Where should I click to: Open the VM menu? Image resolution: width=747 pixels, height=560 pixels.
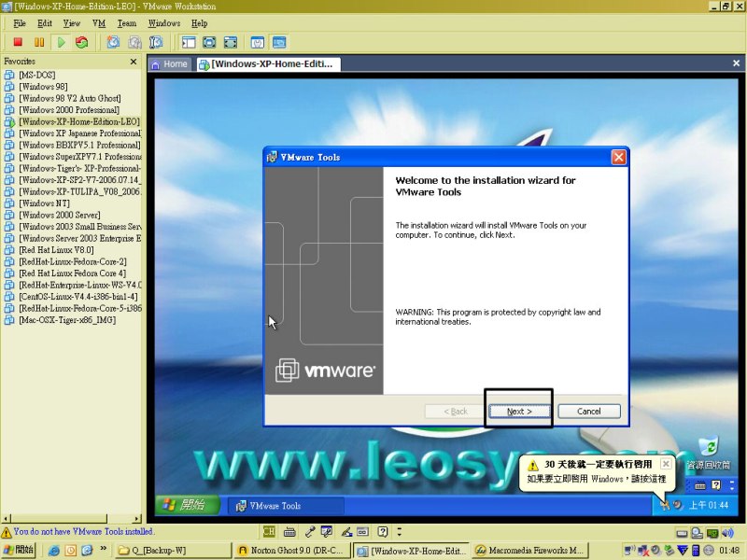click(x=99, y=23)
